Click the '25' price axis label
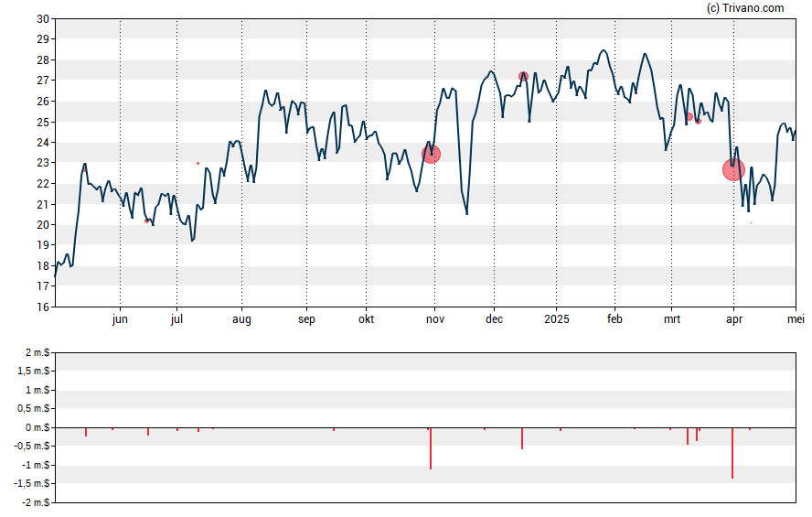812x517 pixels. coord(43,123)
